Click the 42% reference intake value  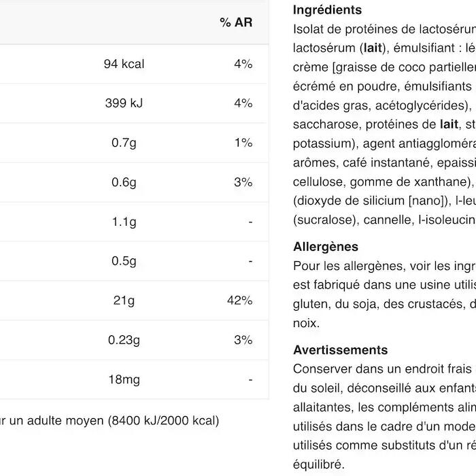(x=240, y=301)
